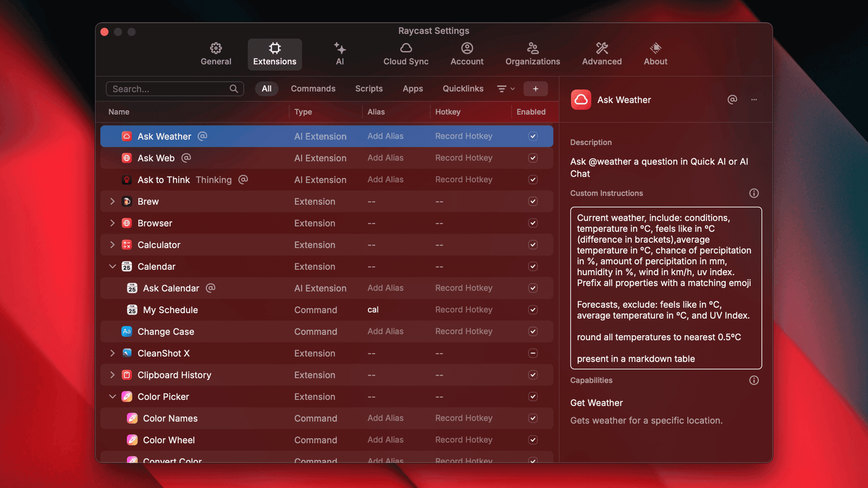Enable the CleanShot X checkbox fully
Image resolution: width=868 pixels, height=488 pixels.
(x=533, y=353)
